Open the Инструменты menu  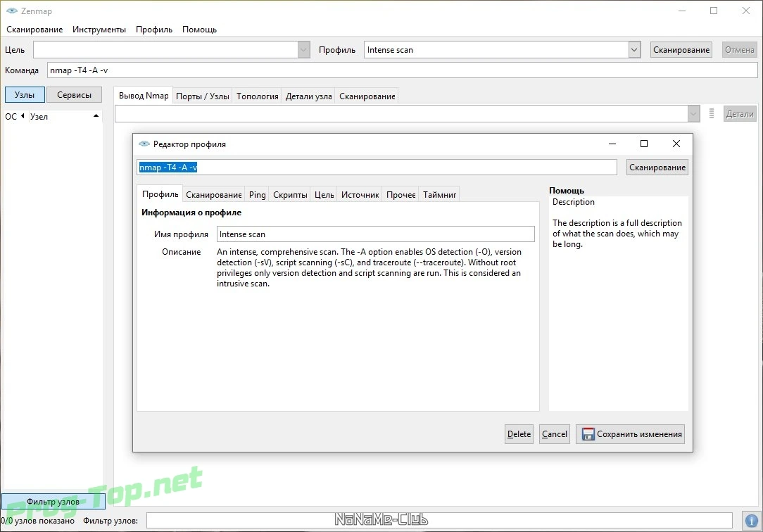pos(99,29)
